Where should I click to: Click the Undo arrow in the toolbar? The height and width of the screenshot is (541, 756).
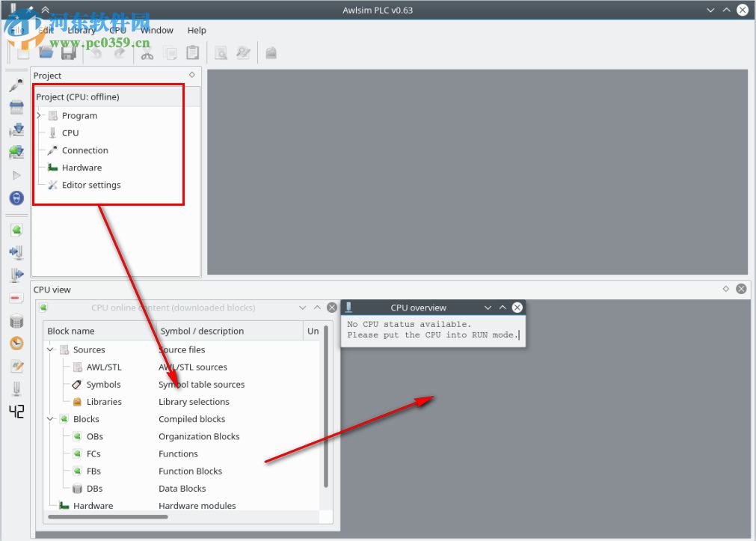point(96,52)
